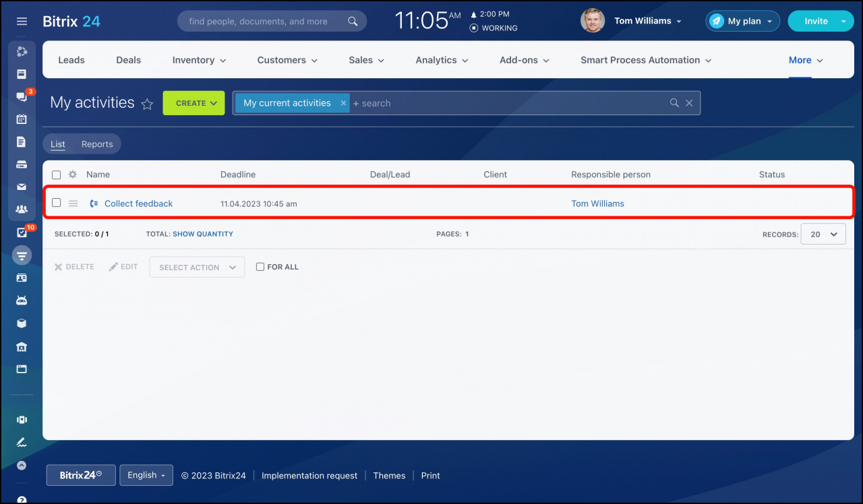The width and height of the screenshot is (863, 504).
Task: Click the Print footer link
Action: (x=431, y=476)
